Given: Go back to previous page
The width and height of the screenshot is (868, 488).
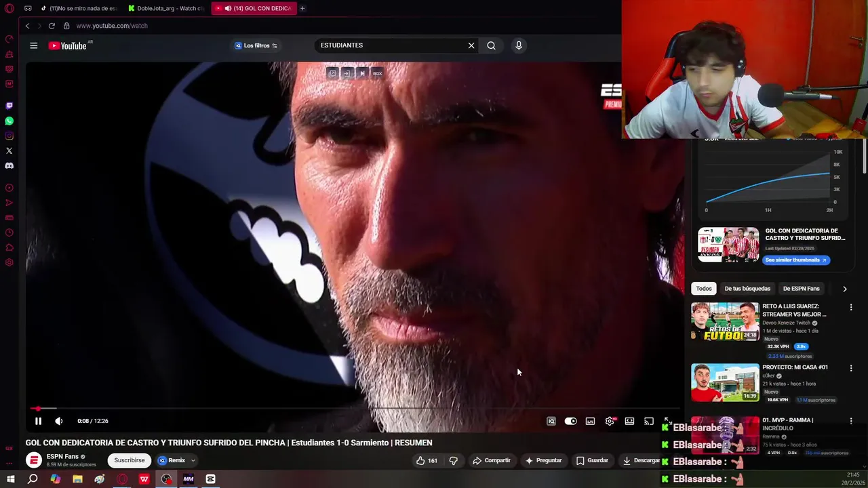Looking at the screenshot, I should click(27, 26).
